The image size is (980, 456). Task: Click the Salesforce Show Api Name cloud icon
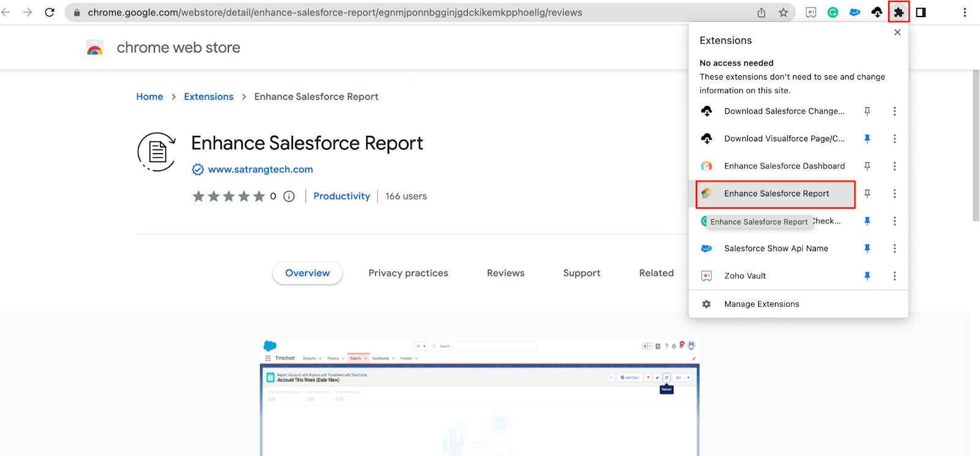[706, 249]
